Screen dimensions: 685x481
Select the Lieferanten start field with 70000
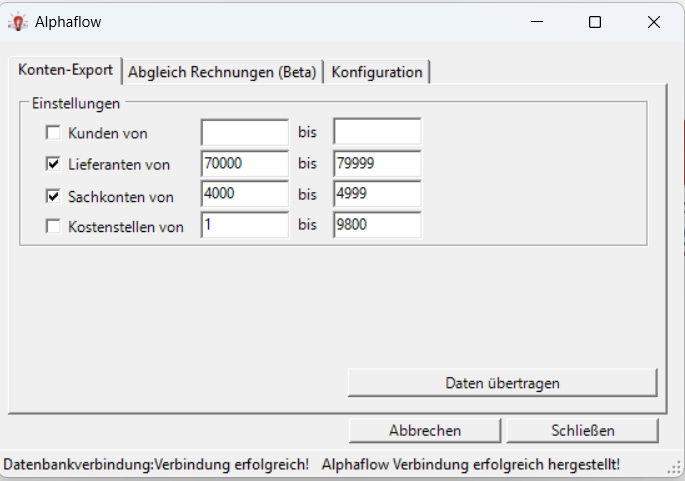point(244,163)
